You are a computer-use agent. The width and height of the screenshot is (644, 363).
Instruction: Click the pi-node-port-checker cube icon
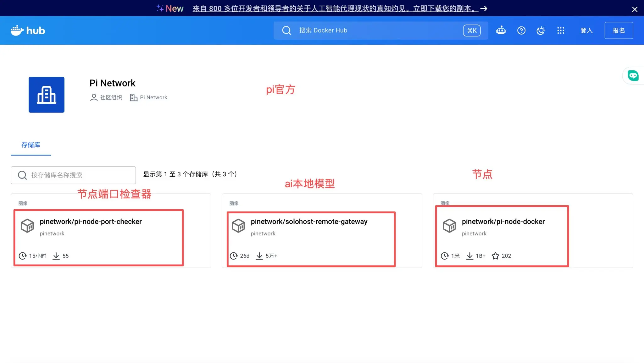click(27, 226)
